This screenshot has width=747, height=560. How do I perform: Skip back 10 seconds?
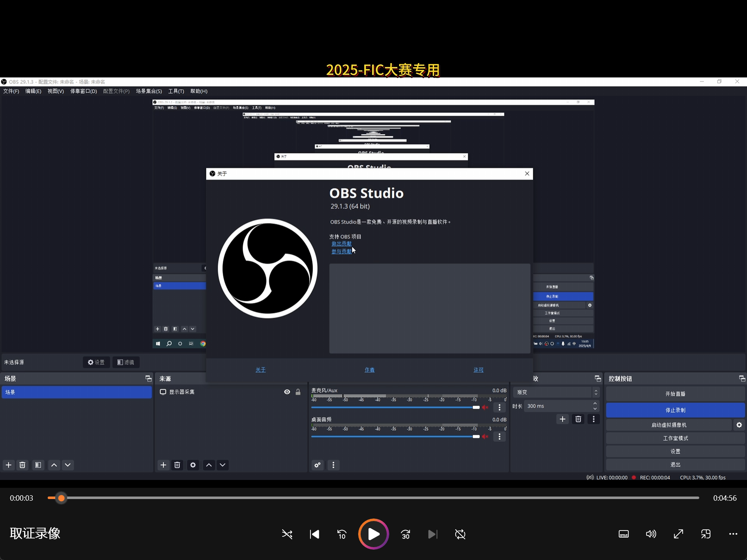click(342, 534)
